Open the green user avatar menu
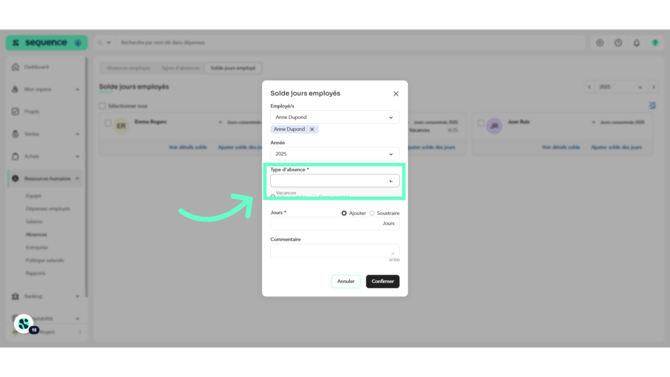Image resolution: width=670 pixels, height=377 pixels. pos(655,43)
